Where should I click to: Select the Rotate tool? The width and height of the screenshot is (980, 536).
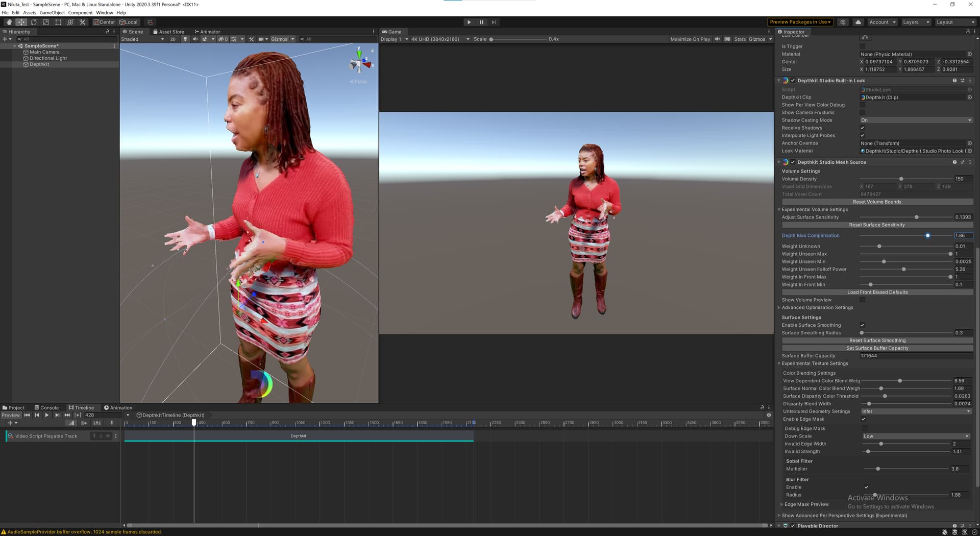point(34,22)
